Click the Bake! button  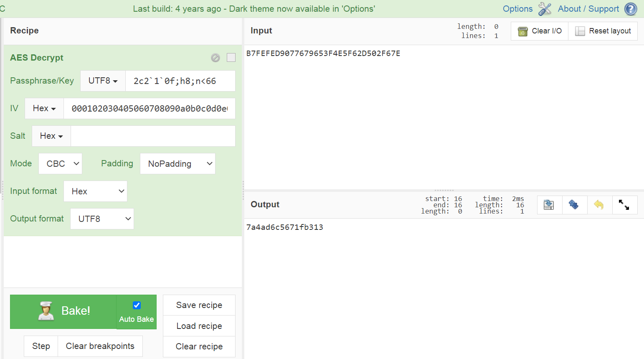click(63, 311)
